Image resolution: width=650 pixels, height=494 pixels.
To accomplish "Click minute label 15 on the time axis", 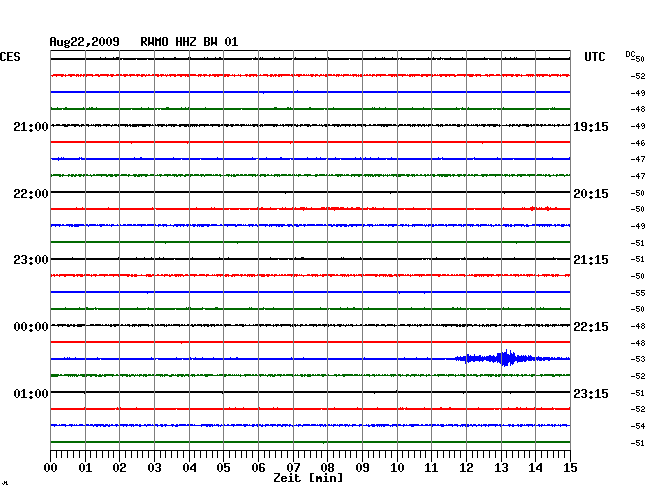I will 570,468.
